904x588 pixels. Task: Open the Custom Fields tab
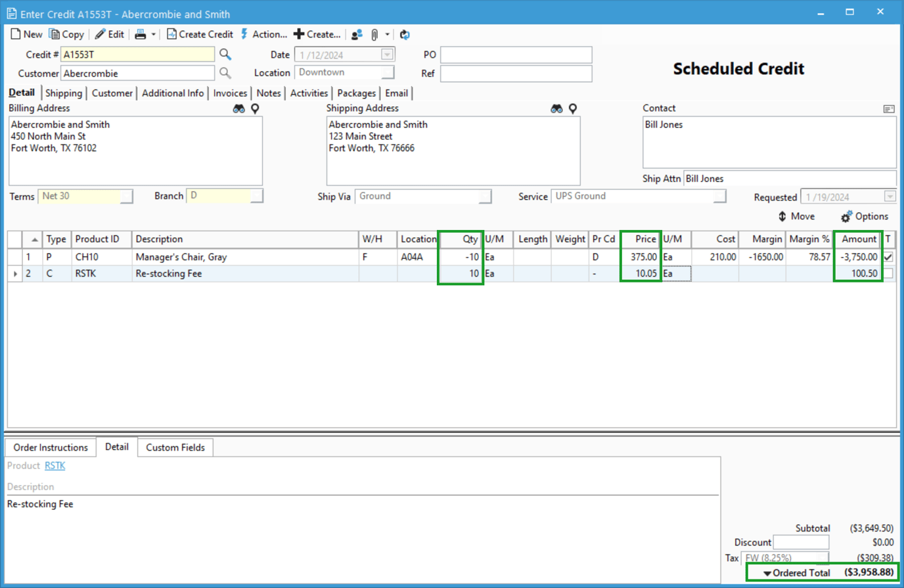click(175, 447)
